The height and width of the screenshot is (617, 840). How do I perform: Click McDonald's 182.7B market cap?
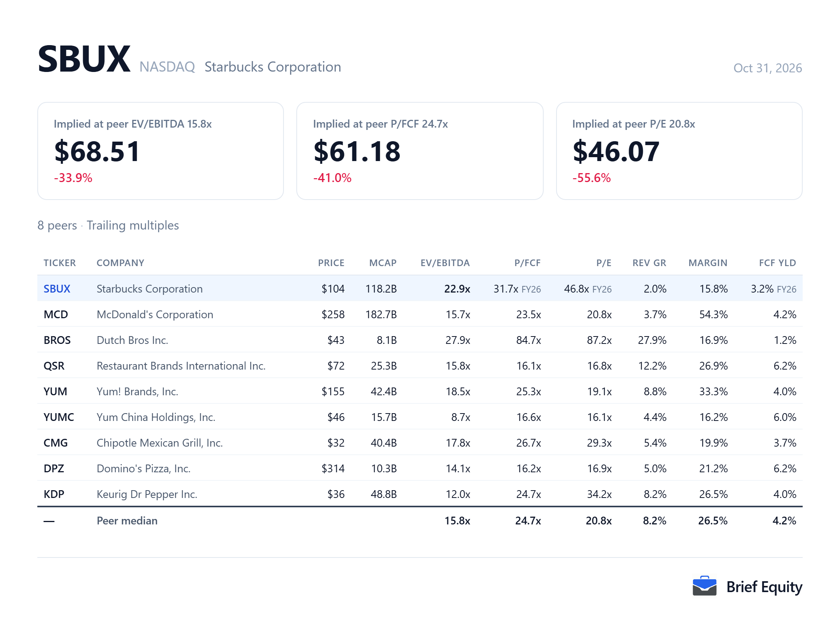(x=381, y=314)
